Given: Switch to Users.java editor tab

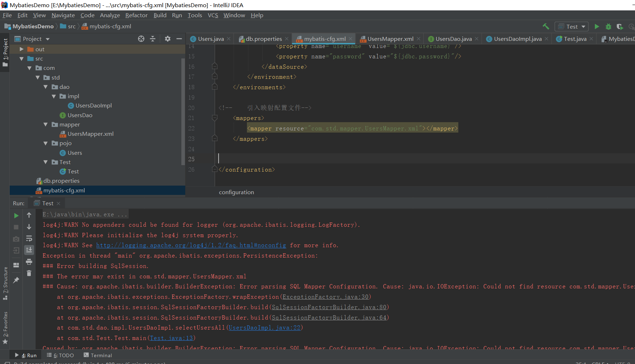Looking at the screenshot, I should pyautogui.click(x=211, y=39).
